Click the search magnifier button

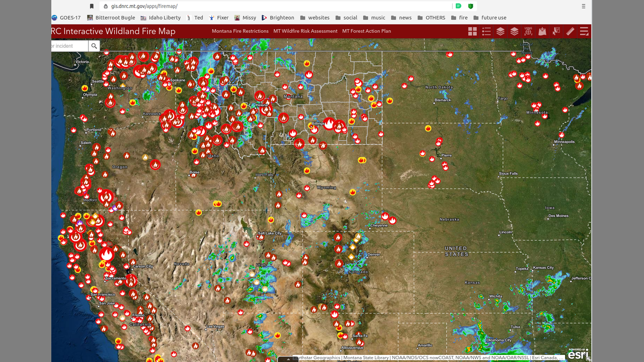(x=94, y=46)
